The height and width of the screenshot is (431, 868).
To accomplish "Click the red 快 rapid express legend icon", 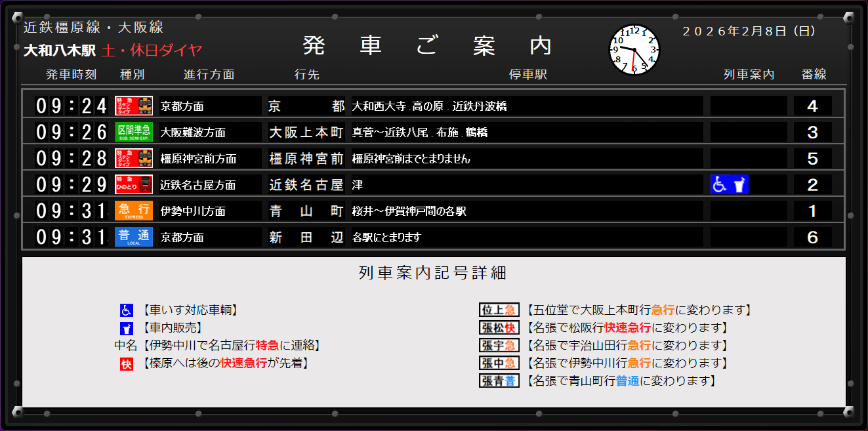I will coord(126,363).
